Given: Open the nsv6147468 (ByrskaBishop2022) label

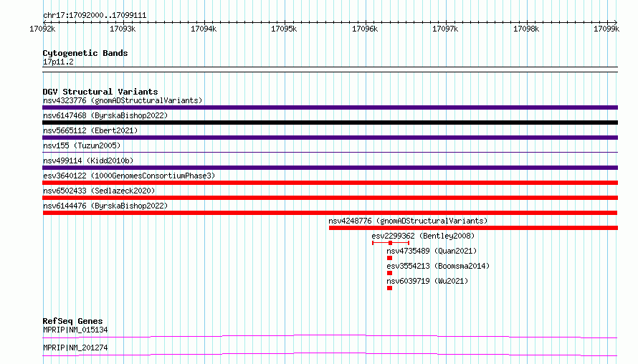Looking at the screenshot, I should pyautogui.click(x=105, y=115).
